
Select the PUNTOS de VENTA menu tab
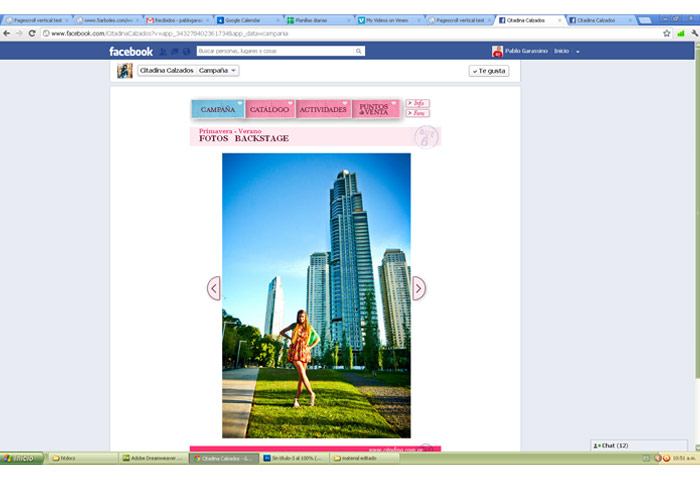tap(375, 109)
